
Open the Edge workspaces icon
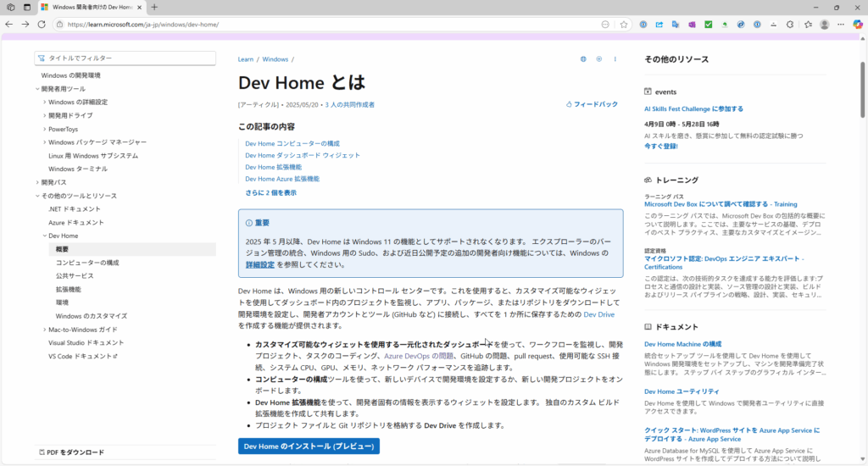[10, 7]
